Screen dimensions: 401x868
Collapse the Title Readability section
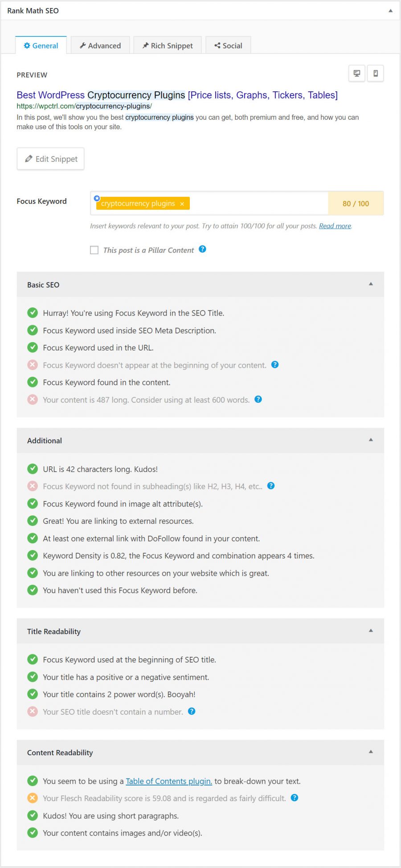point(371,631)
